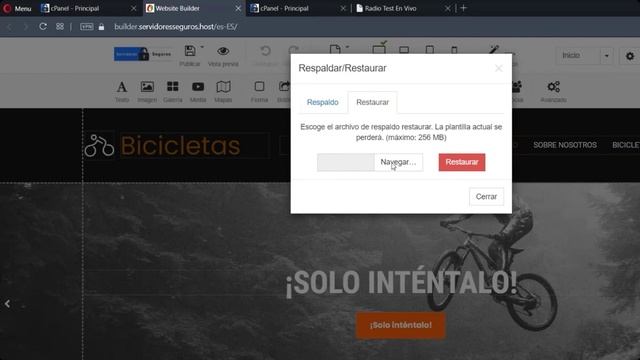Close the Radio Test En Vivo tab
Image resolution: width=640 pixels, height=360 pixels.
(x=448, y=8)
